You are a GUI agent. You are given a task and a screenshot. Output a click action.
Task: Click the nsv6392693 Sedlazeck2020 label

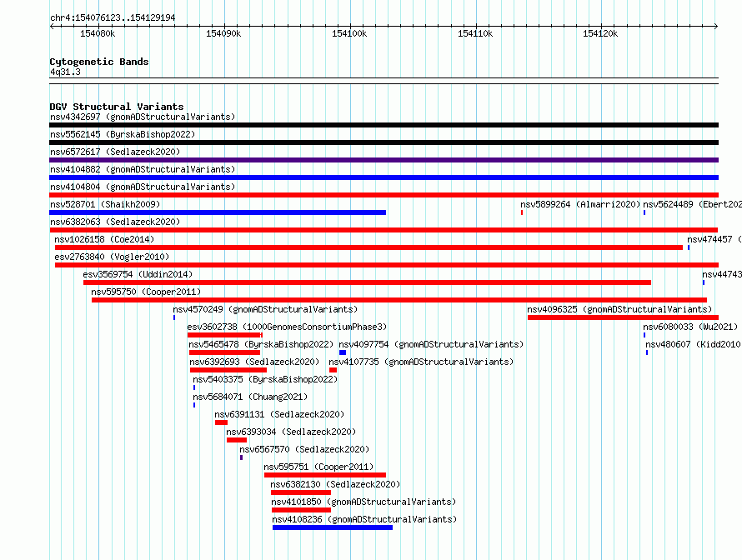pyautogui.click(x=254, y=362)
